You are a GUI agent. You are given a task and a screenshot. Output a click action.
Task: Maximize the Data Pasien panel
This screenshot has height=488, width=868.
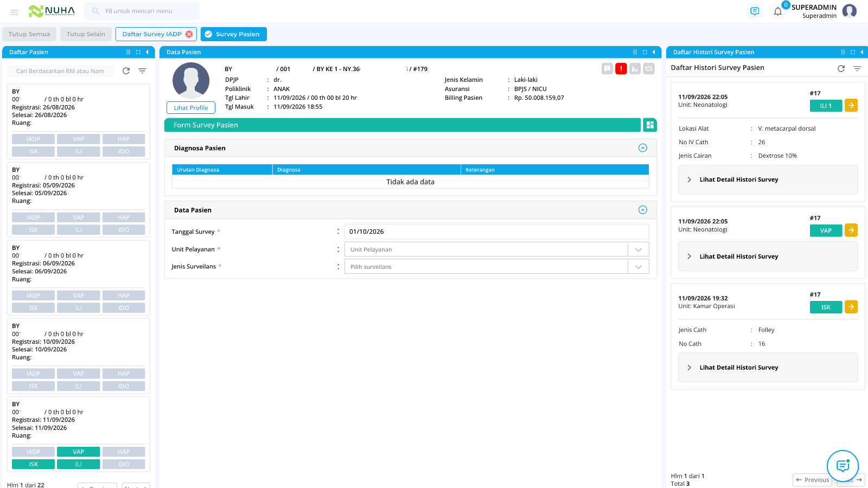644,52
